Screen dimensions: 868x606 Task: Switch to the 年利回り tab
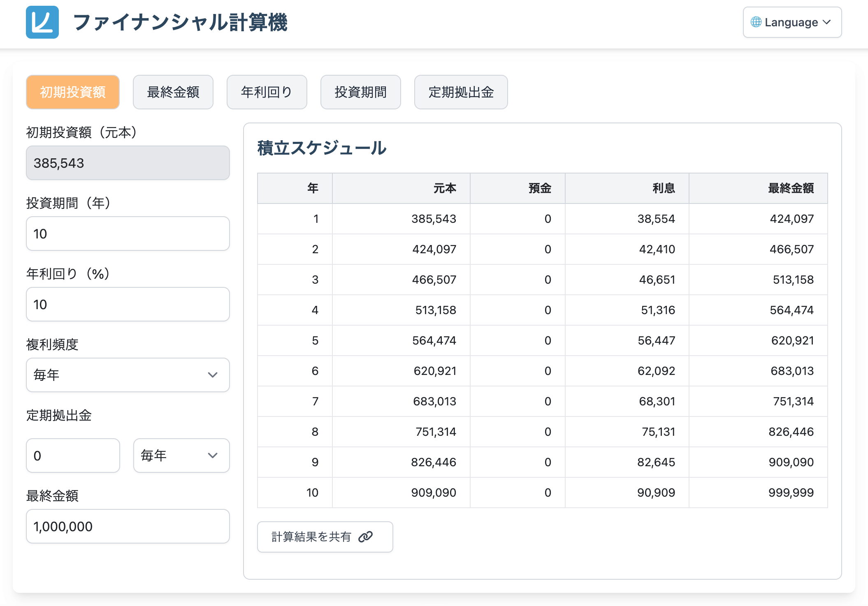267,92
